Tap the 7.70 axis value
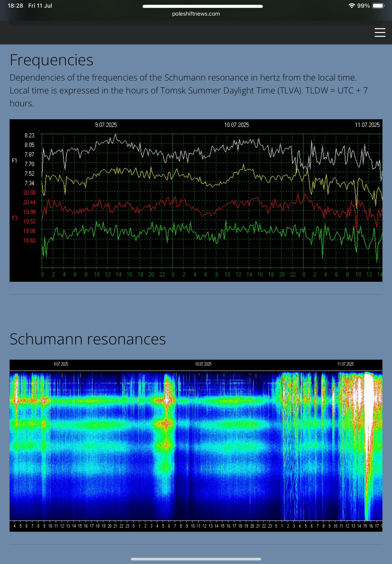The width and height of the screenshot is (392, 564). coord(29,164)
